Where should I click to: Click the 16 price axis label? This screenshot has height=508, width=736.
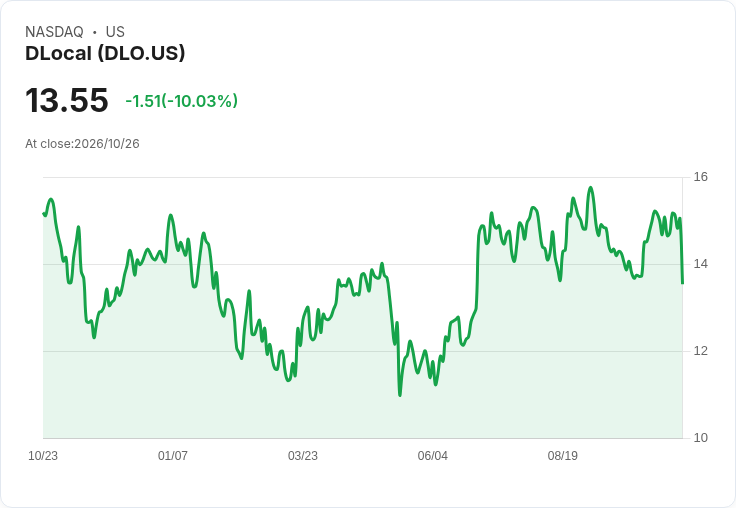click(700, 177)
